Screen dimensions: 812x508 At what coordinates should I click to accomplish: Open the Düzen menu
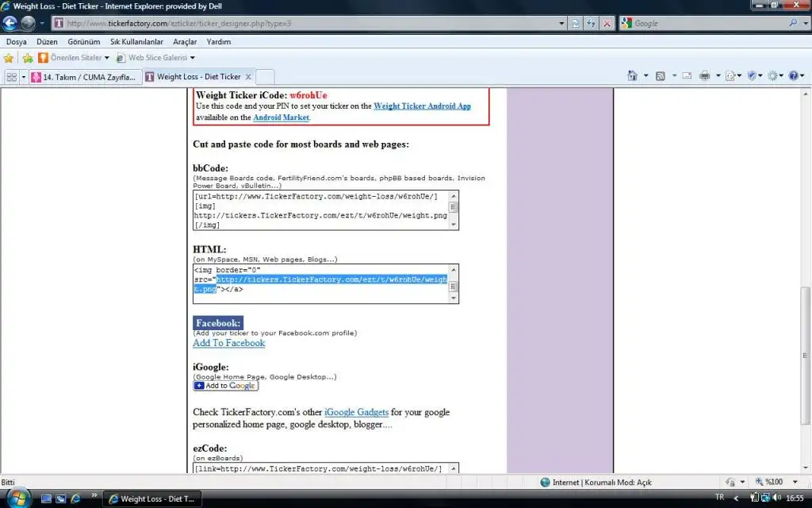click(47, 41)
